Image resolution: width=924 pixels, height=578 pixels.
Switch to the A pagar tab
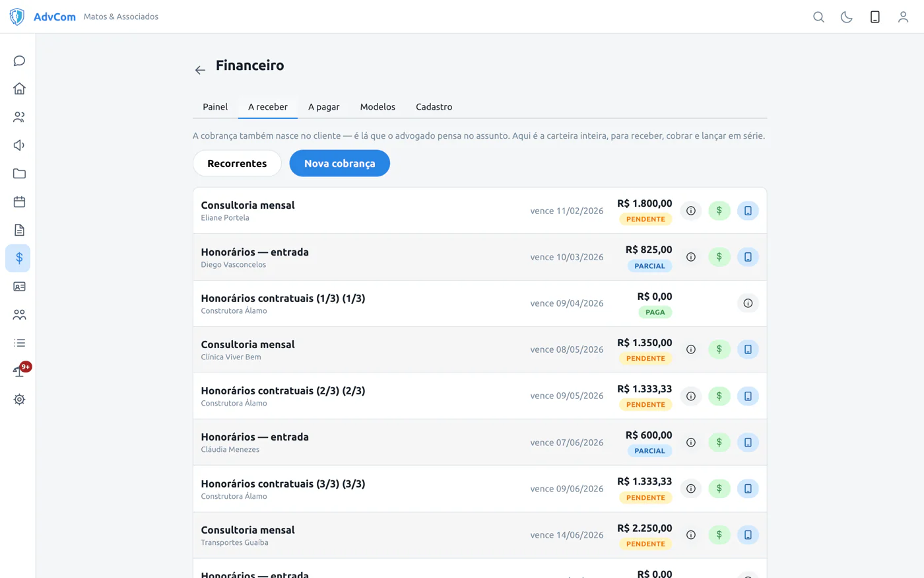coord(323,106)
